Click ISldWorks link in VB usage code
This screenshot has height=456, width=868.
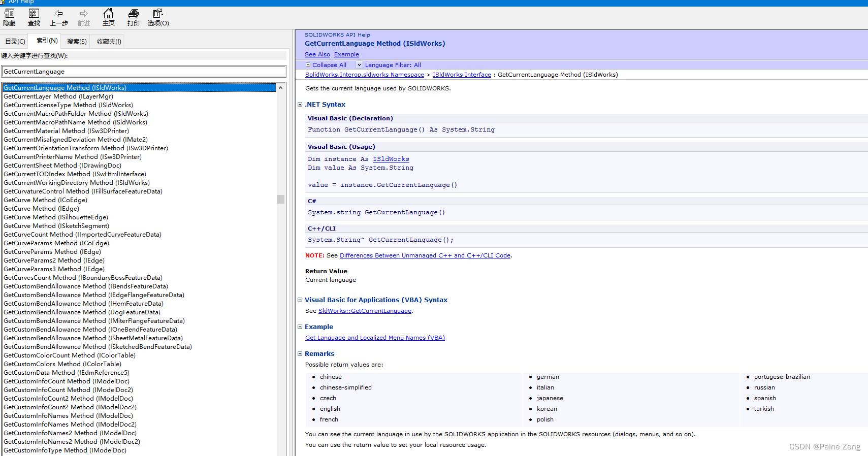(391, 159)
